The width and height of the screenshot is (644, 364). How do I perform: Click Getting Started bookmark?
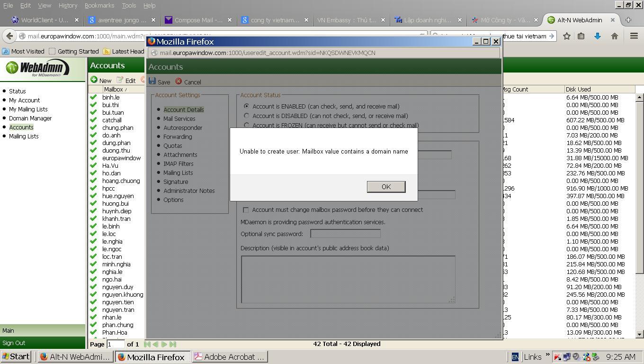[73, 51]
